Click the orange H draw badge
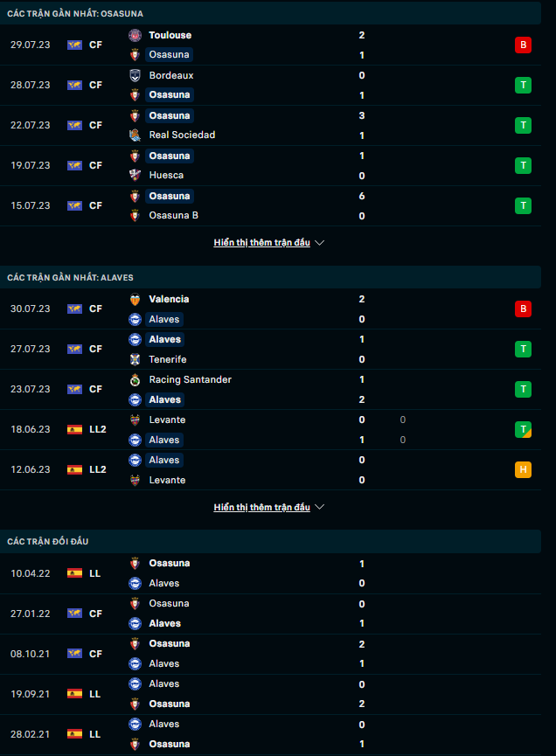 (x=523, y=469)
